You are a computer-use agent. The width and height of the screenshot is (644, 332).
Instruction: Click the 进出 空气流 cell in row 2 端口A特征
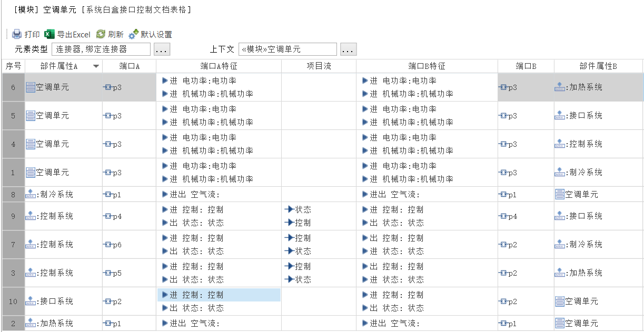(x=219, y=324)
